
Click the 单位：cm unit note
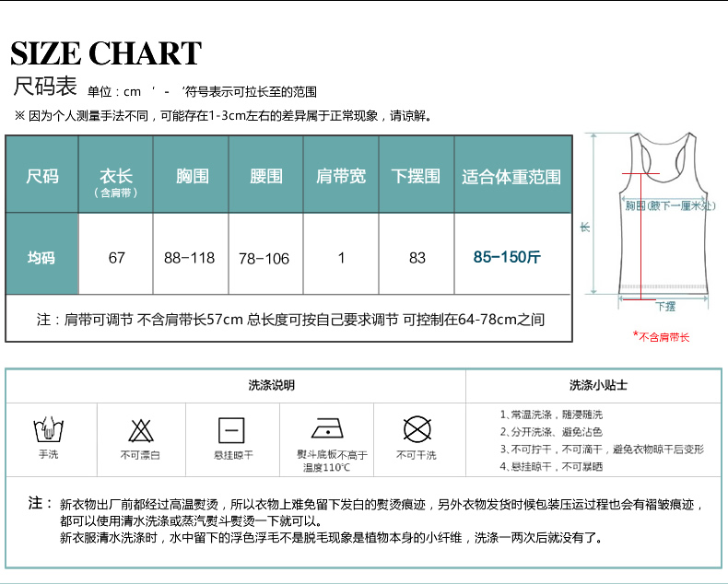pos(114,92)
